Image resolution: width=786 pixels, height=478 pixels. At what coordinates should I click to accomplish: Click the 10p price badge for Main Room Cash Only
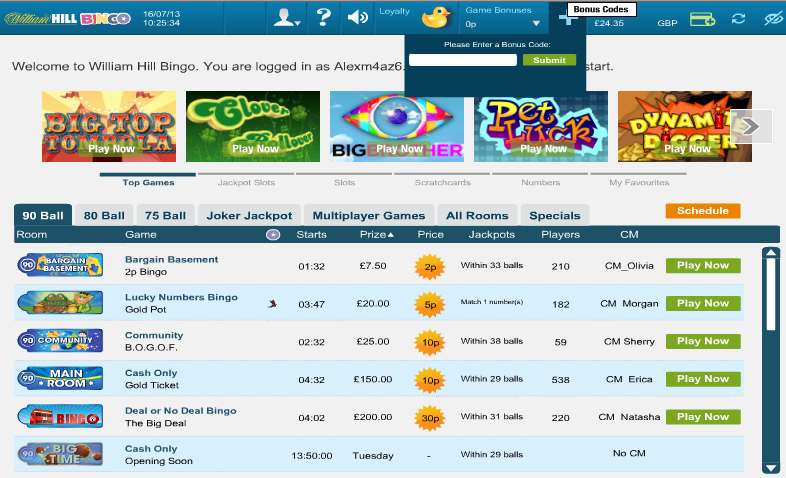point(430,380)
